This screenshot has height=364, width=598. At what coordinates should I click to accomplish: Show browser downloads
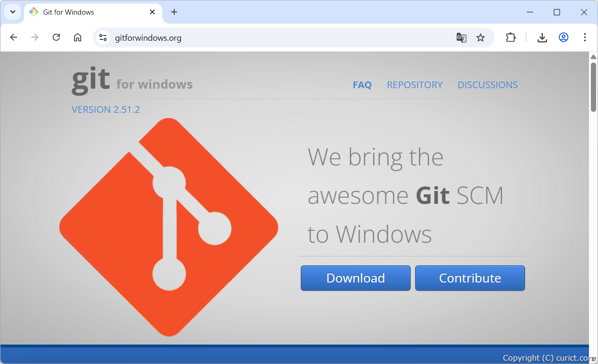542,37
